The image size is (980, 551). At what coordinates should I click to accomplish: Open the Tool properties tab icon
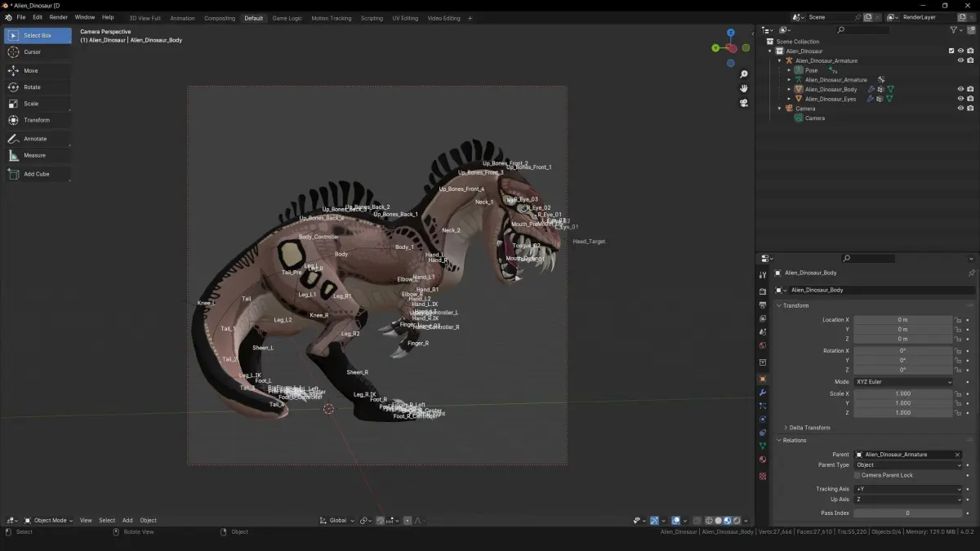(x=763, y=275)
